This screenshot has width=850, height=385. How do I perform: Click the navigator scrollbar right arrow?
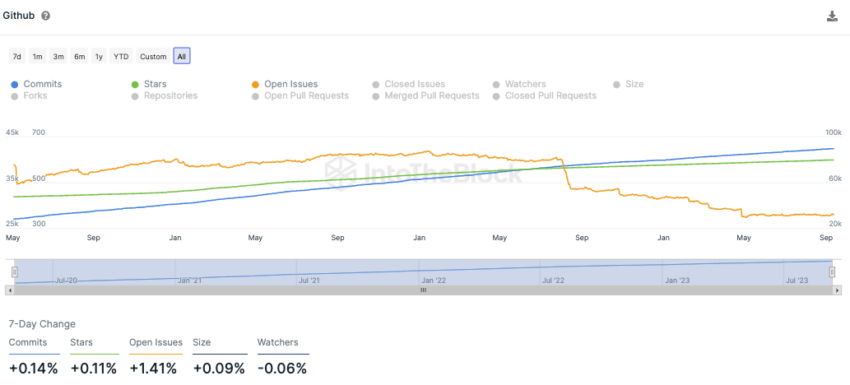838,291
